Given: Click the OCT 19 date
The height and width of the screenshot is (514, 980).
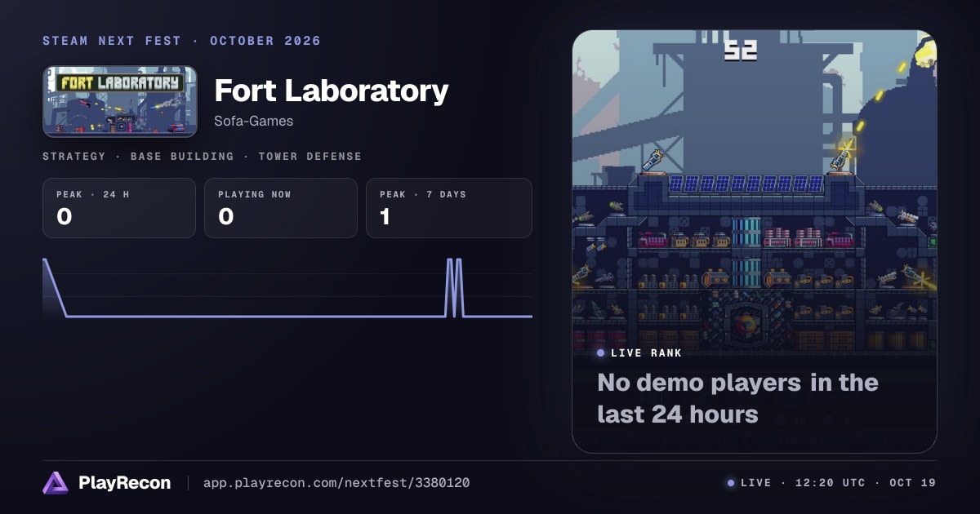Looking at the screenshot, I should coord(912,483).
